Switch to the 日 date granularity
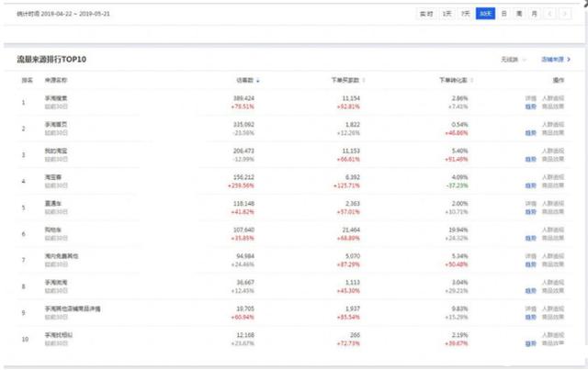This screenshot has width=588, height=370. (503, 14)
